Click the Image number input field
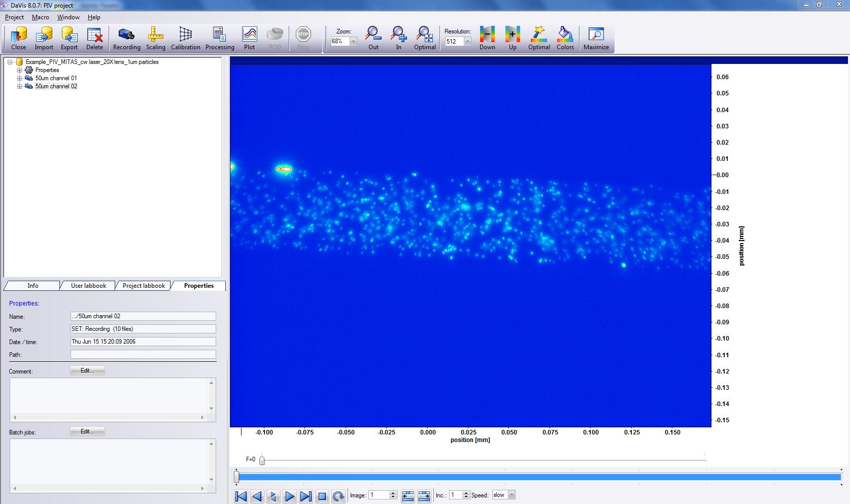This screenshot has width=850, height=504. [x=379, y=495]
